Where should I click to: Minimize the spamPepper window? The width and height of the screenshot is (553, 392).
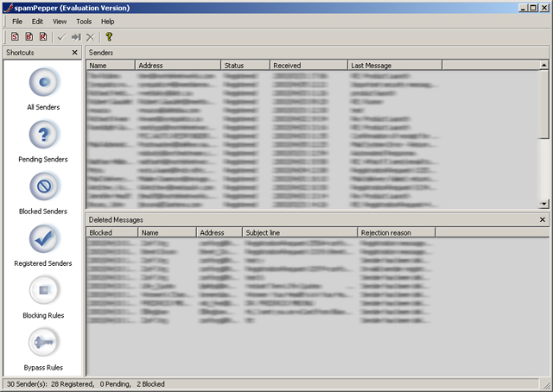click(x=524, y=8)
